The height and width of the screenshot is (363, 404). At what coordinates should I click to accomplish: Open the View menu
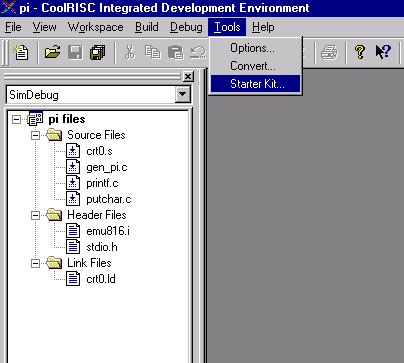(44, 27)
